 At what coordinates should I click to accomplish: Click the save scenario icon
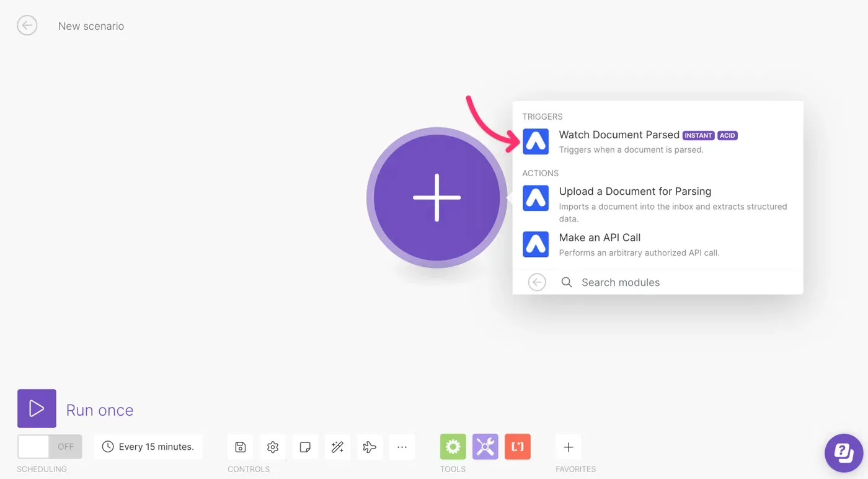click(241, 447)
